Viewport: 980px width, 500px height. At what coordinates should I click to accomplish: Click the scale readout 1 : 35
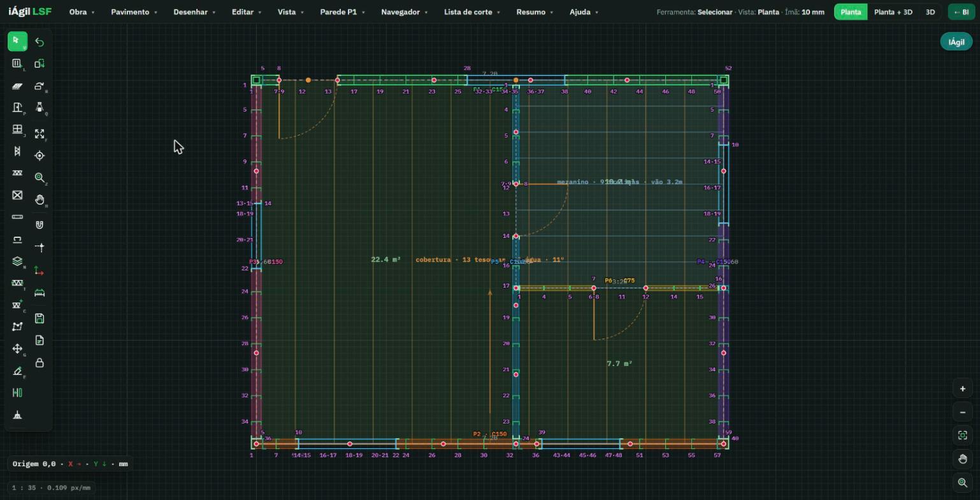(51, 488)
